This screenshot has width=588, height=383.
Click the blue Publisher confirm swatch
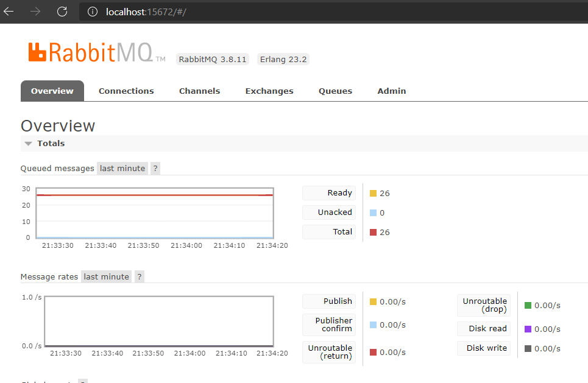pos(373,325)
